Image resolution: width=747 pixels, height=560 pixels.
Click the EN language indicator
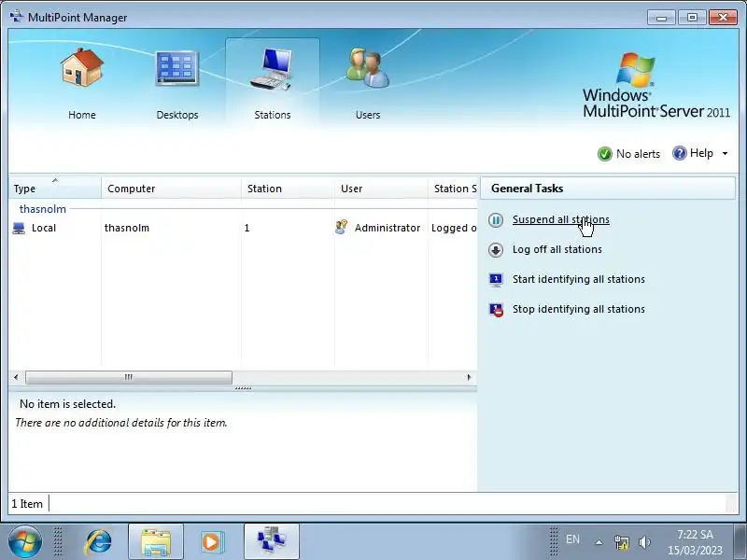click(x=572, y=539)
